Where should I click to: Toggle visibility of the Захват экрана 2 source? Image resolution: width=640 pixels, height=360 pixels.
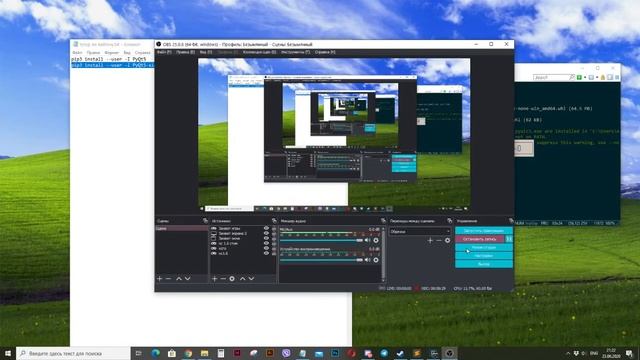point(267,233)
